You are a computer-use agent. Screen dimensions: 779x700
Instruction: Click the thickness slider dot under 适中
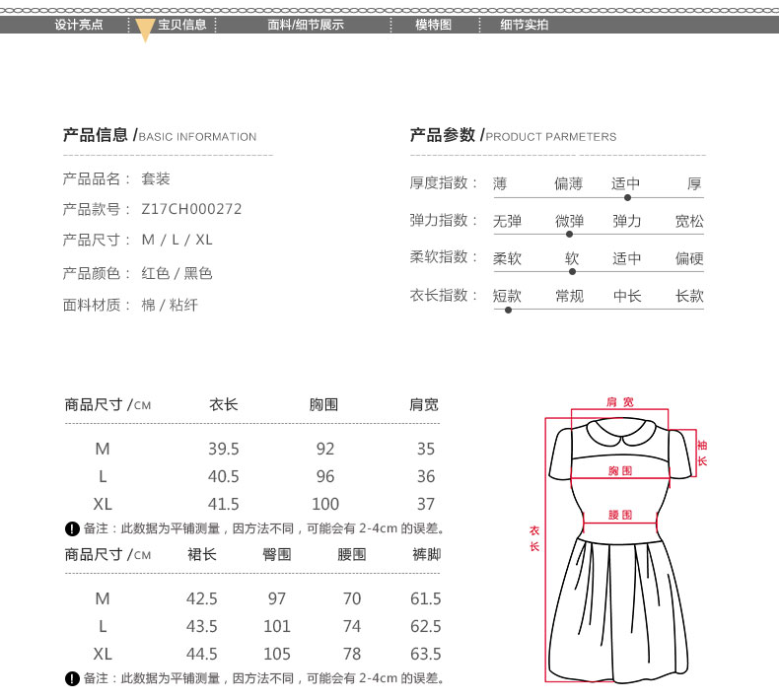pos(627,198)
